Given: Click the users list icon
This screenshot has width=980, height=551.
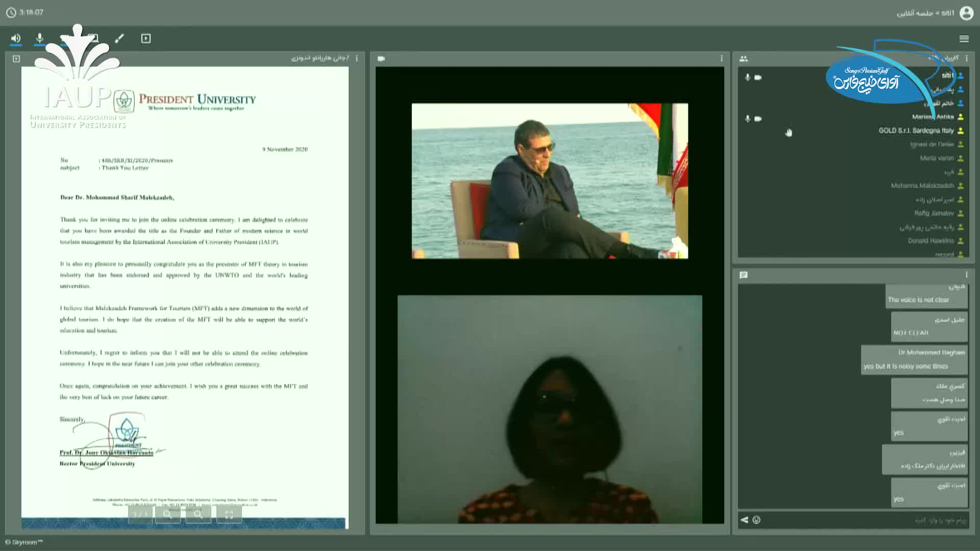Looking at the screenshot, I should point(744,59).
